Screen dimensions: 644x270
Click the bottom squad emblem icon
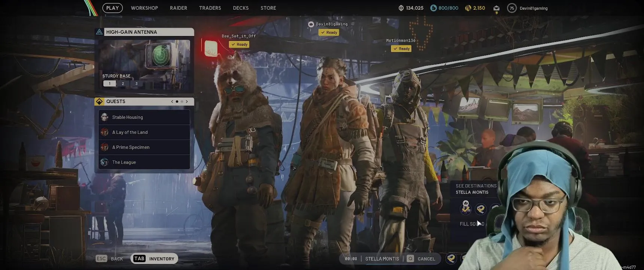(x=451, y=258)
